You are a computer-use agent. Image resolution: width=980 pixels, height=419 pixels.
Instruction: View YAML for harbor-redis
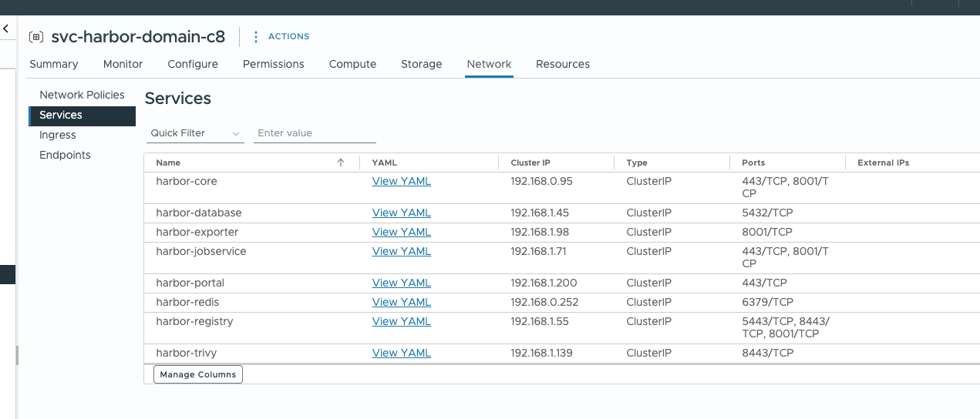[x=401, y=302]
